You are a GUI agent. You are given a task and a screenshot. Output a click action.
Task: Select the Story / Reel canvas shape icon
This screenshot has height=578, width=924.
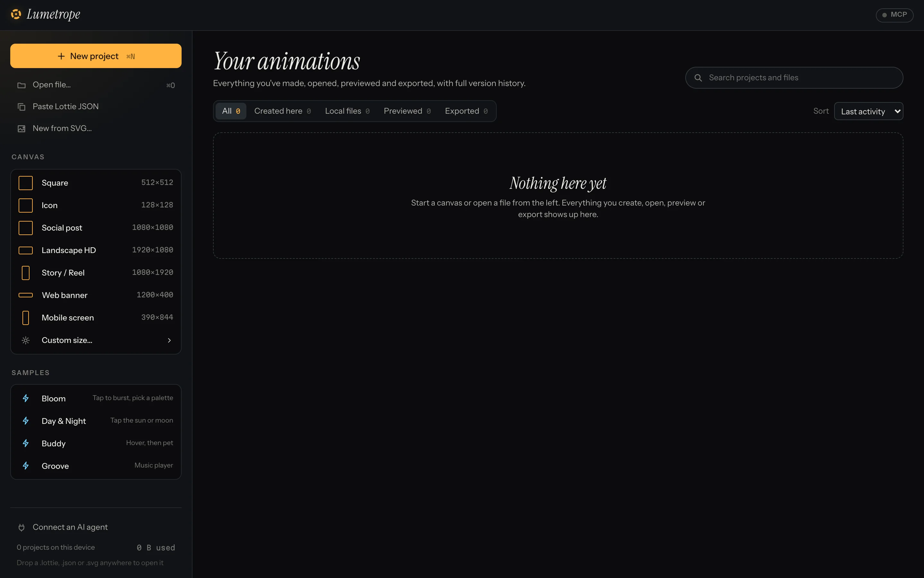26,273
